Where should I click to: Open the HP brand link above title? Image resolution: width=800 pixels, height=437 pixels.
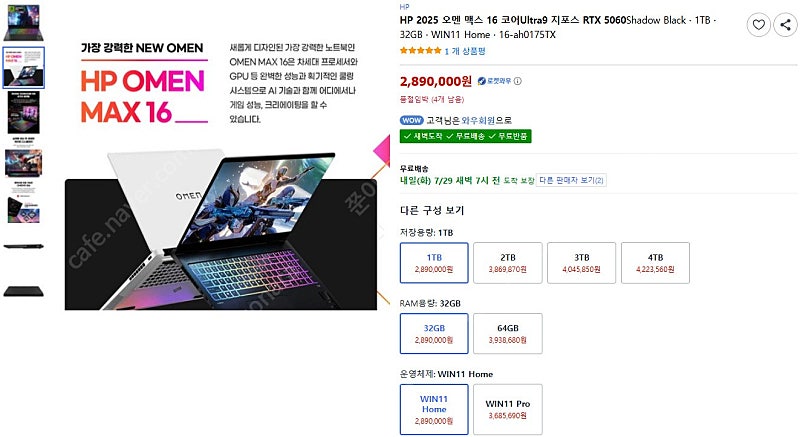pyautogui.click(x=404, y=7)
